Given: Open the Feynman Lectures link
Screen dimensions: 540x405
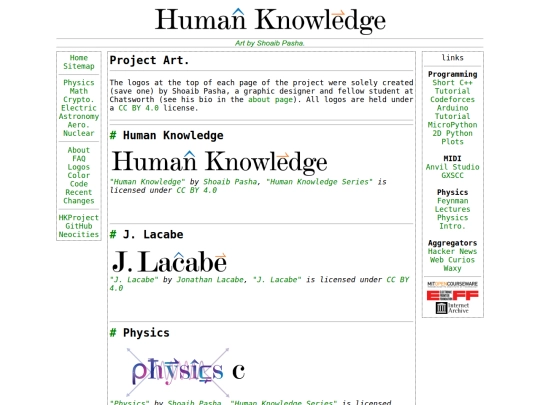Looking at the screenshot, I should (452, 205).
